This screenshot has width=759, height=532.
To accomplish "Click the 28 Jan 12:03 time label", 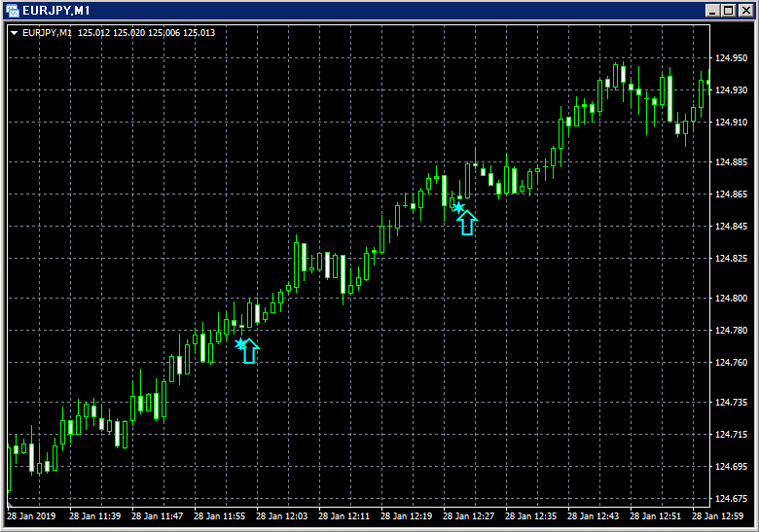I will (281, 516).
